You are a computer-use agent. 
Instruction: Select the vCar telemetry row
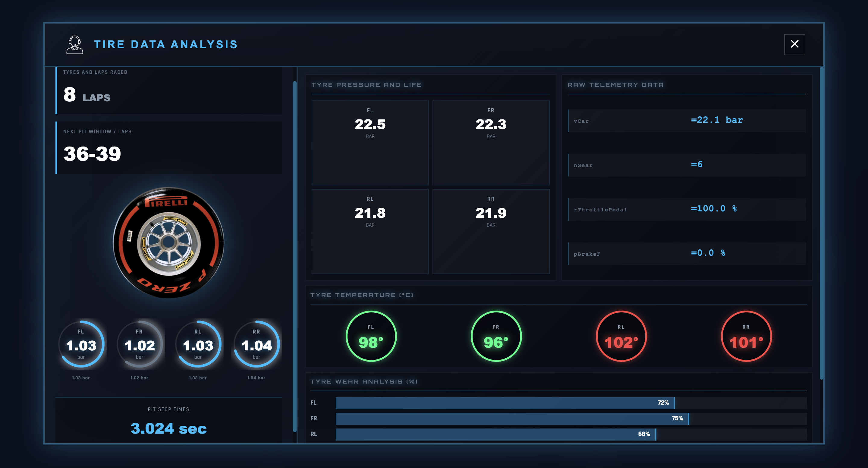click(x=686, y=121)
